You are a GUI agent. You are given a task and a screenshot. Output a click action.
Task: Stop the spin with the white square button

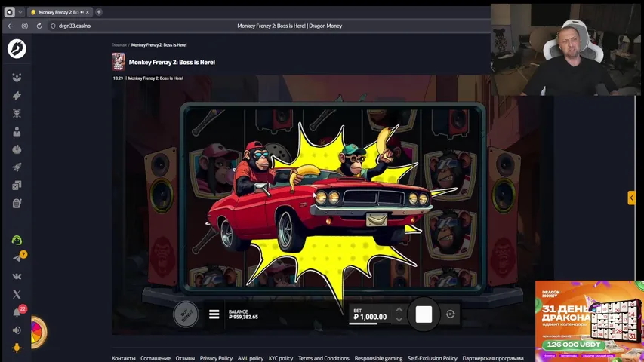(424, 314)
